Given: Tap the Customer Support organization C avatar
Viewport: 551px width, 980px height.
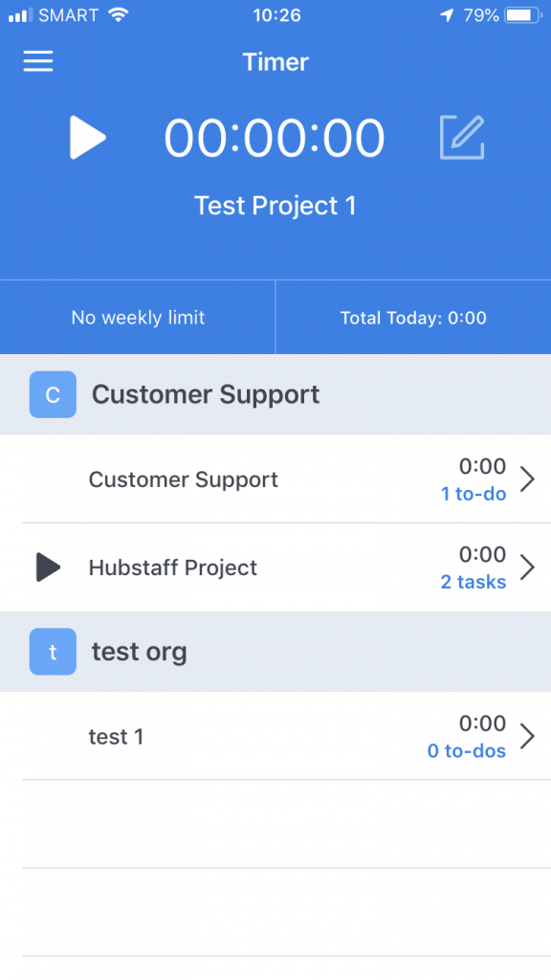Looking at the screenshot, I should point(54,394).
